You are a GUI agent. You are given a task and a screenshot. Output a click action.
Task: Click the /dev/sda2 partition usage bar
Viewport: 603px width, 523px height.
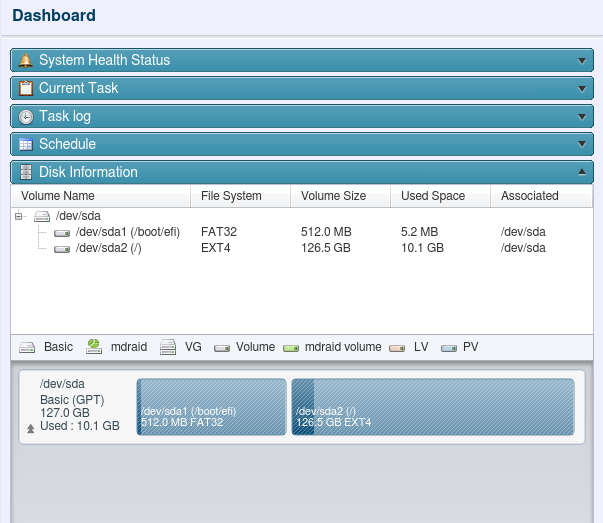432,407
